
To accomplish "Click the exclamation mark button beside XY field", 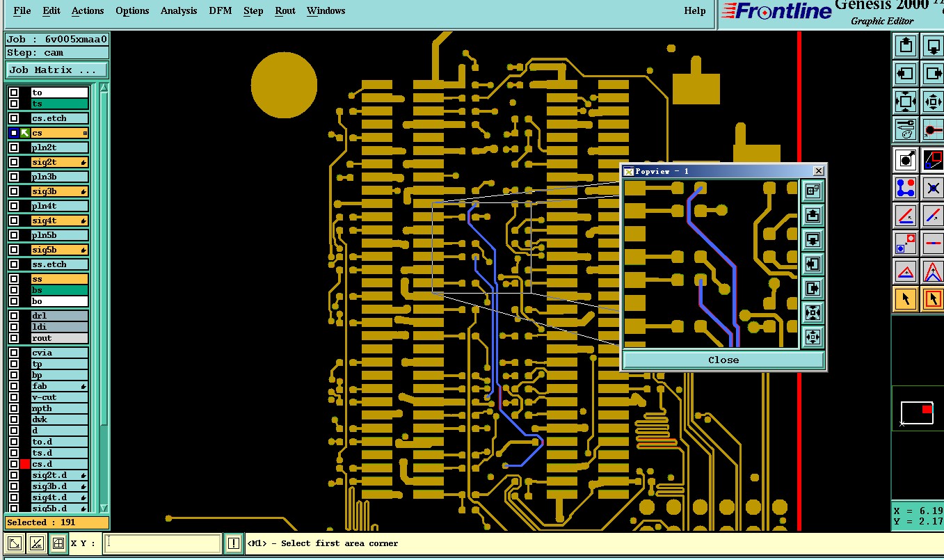I will (x=233, y=543).
